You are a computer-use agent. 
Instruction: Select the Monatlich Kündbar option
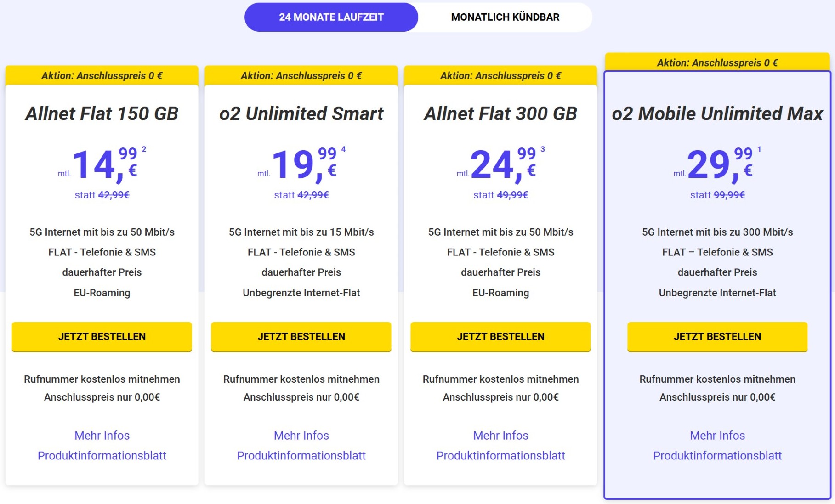pyautogui.click(x=505, y=17)
